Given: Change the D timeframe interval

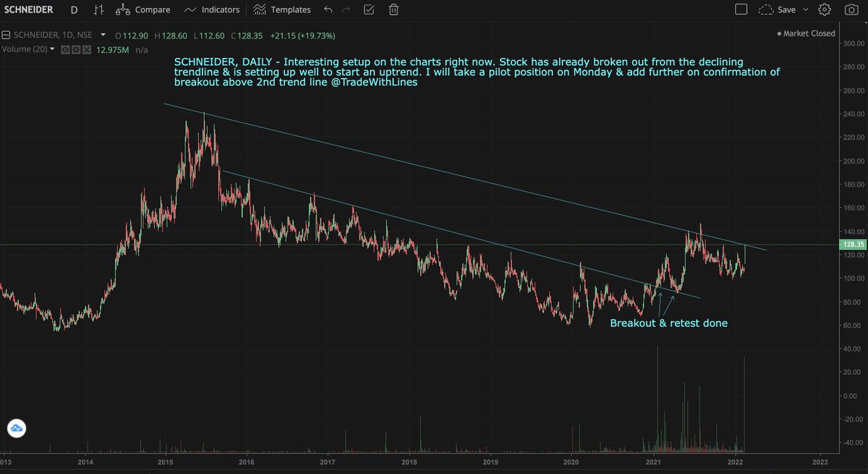Looking at the screenshot, I should tap(75, 10).
